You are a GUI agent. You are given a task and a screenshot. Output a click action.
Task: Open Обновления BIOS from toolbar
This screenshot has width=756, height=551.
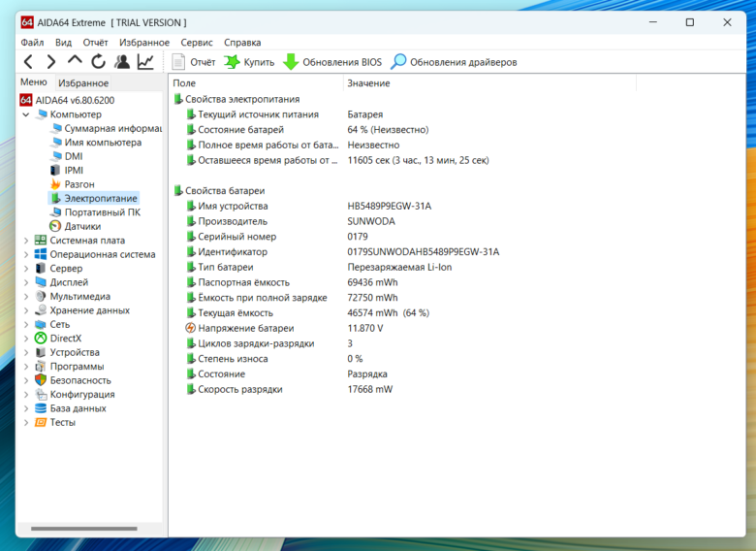(x=332, y=62)
